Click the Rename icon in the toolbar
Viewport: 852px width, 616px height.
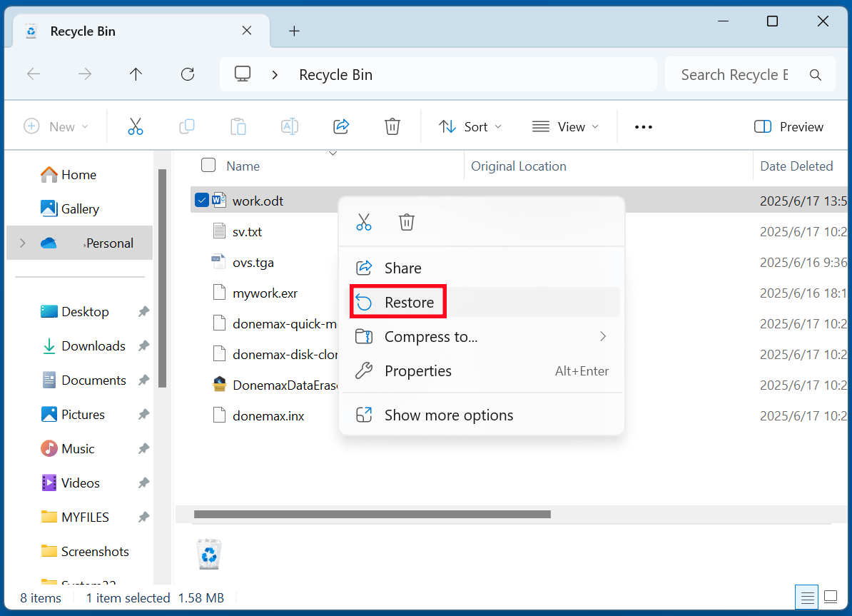[290, 126]
